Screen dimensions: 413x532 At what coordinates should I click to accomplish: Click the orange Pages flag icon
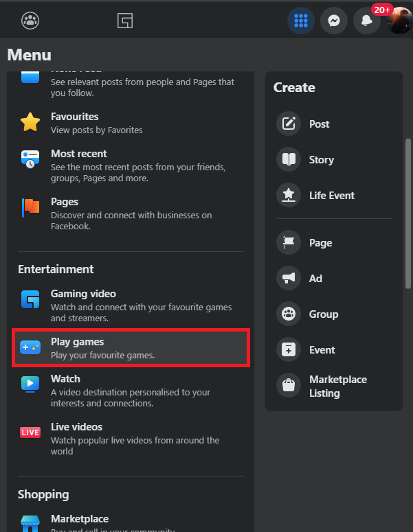(30, 207)
